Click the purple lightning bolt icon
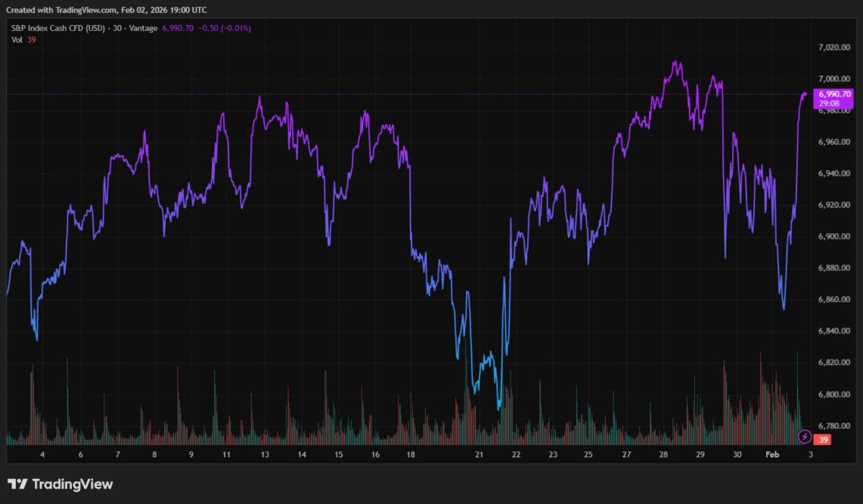Viewport: 863px width, 504px height. point(805,436)
